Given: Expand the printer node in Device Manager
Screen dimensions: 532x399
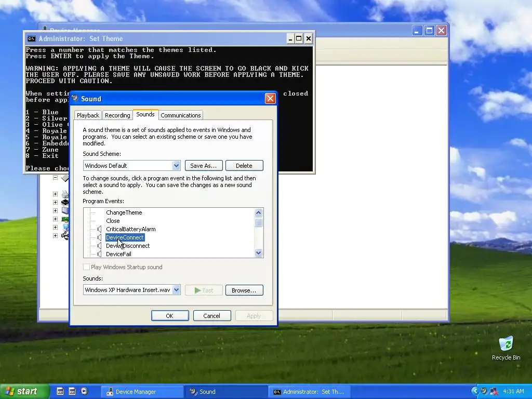Looking at the screenshot, I should (55, 194).
